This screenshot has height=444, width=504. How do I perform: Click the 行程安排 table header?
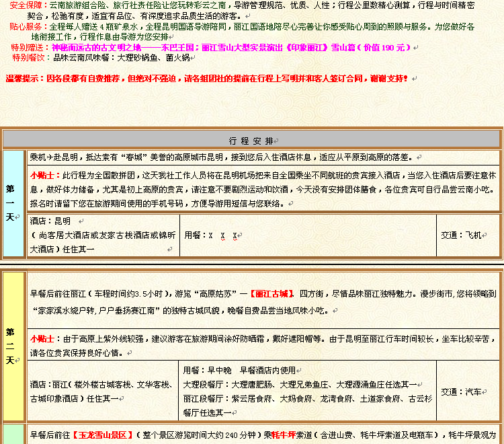[x=251, y=141]
